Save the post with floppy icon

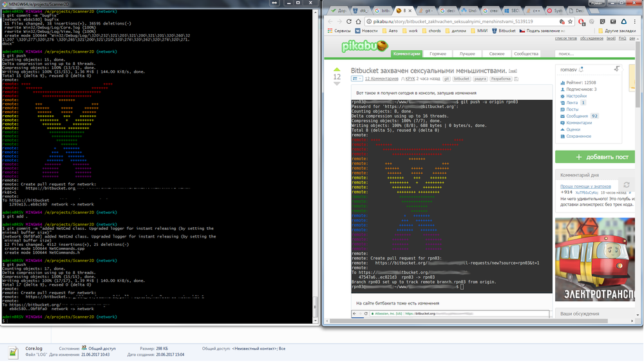(x=516, y=79)
